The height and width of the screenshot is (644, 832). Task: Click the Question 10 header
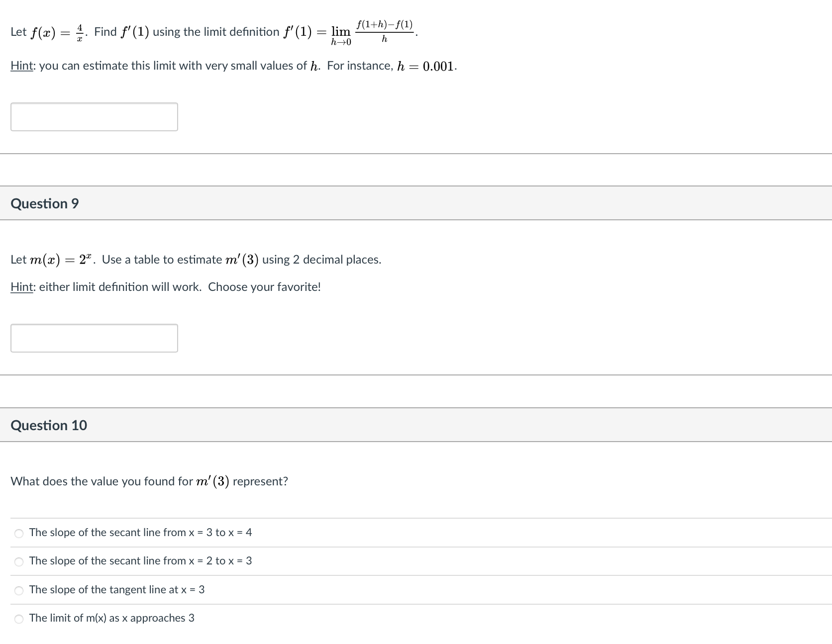pos(49,425)
